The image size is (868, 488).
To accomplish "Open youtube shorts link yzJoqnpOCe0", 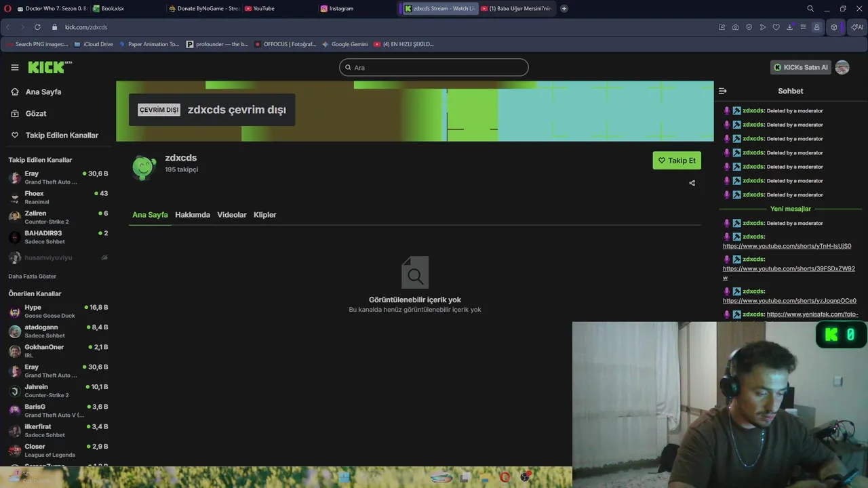I will [789, 301].
